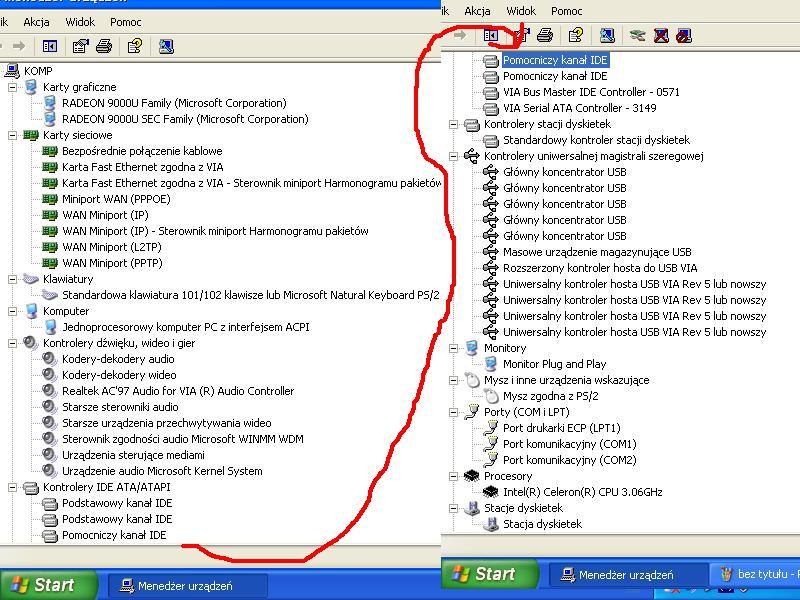Collapse the Karty graficzne branch
This screenshot has width=800, height=600.
(x=12, y=87)
